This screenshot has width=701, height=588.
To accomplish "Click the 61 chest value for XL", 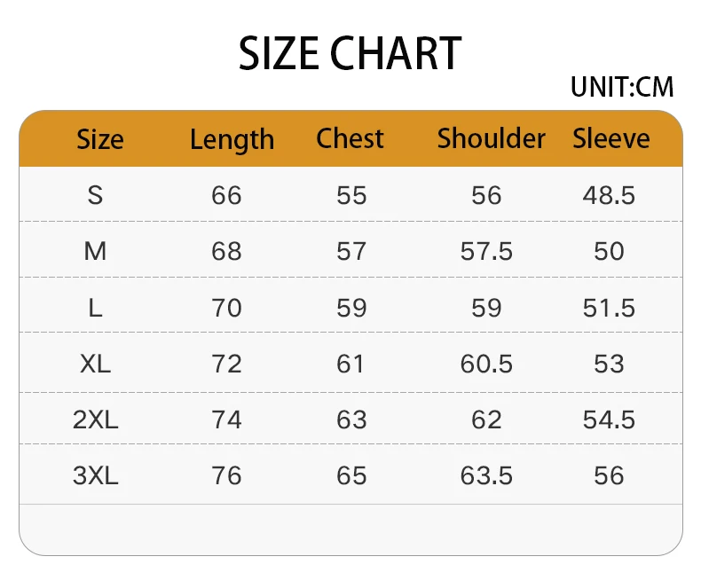I will [351, 364].
